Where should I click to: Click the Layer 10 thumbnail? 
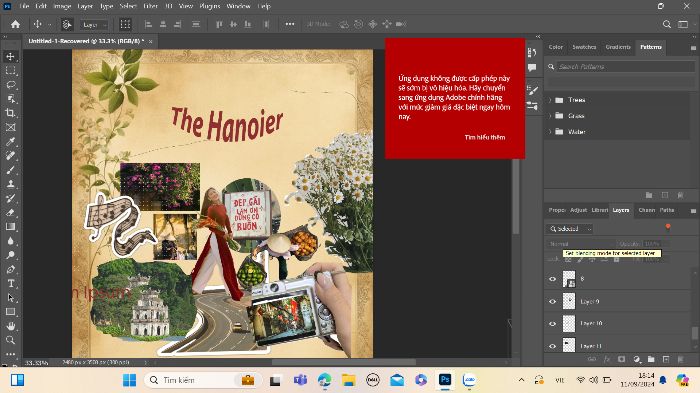tap(569, 323)
